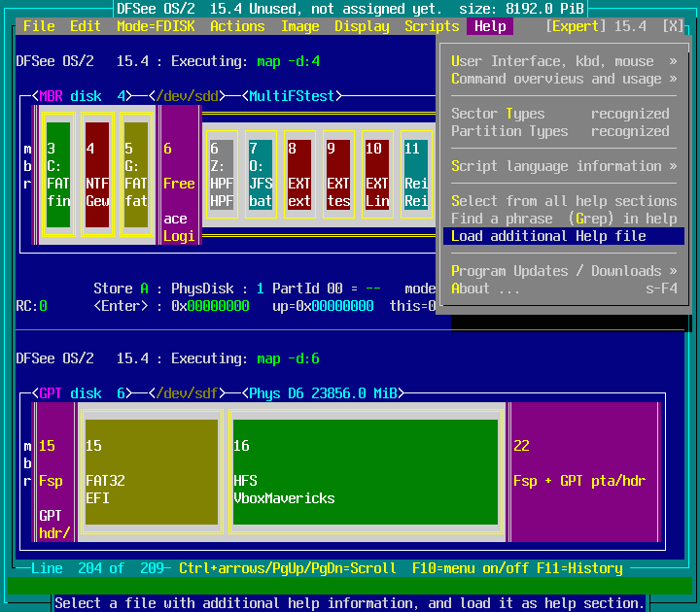Select green partition 3 C: FAT block
Viewport: 700px width, 612px height.
coord(58,175)
